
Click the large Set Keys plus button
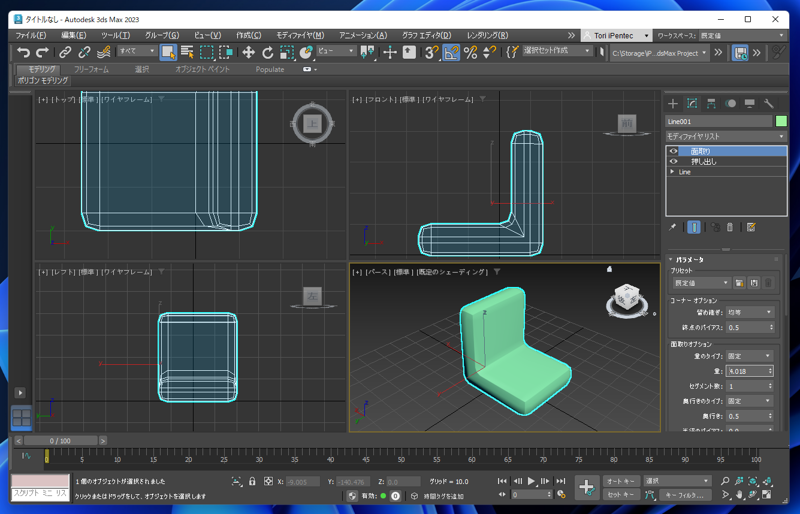[x=587, y=487]
